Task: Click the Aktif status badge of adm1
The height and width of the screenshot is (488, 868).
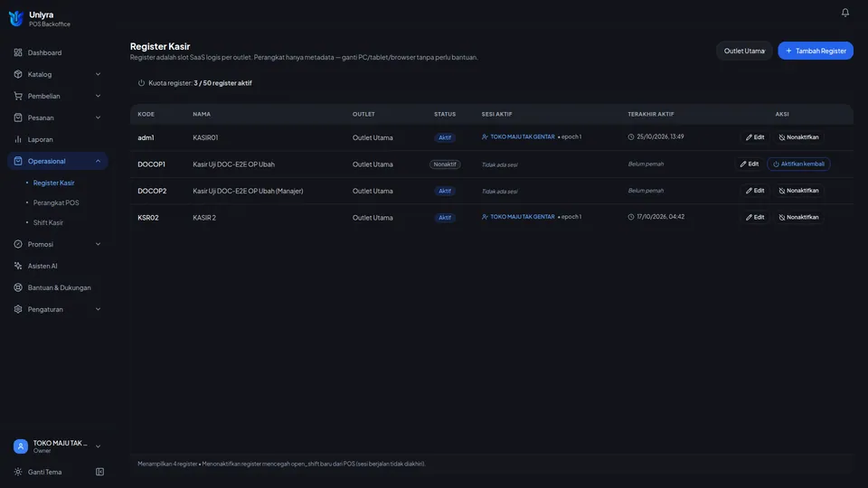Action: 445,137
